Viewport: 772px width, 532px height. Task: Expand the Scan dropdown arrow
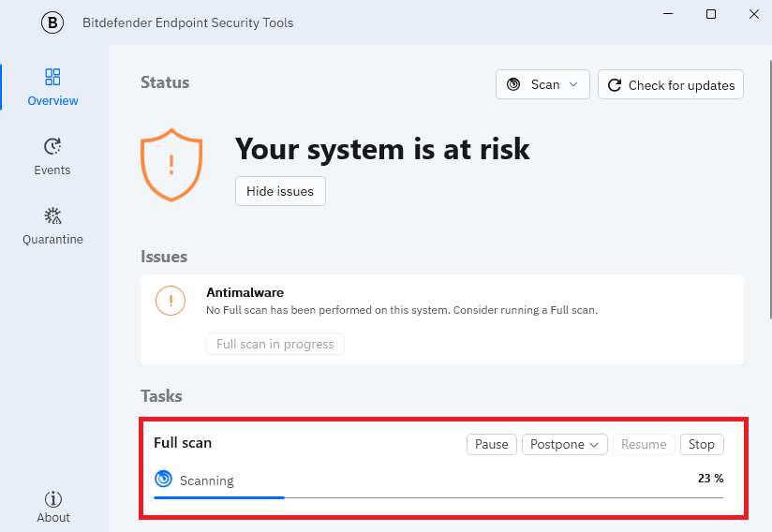pyautogui.click(x=573, y=84)
